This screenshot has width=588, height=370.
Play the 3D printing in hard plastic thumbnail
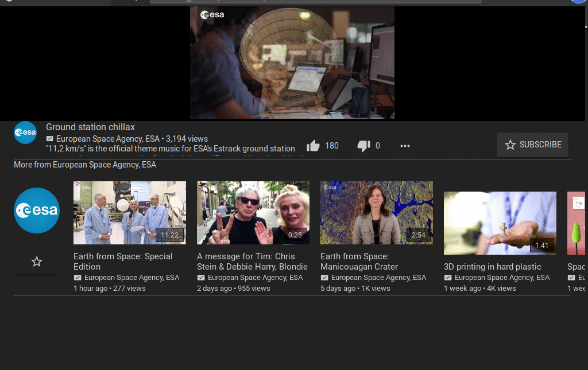(500, 223)
